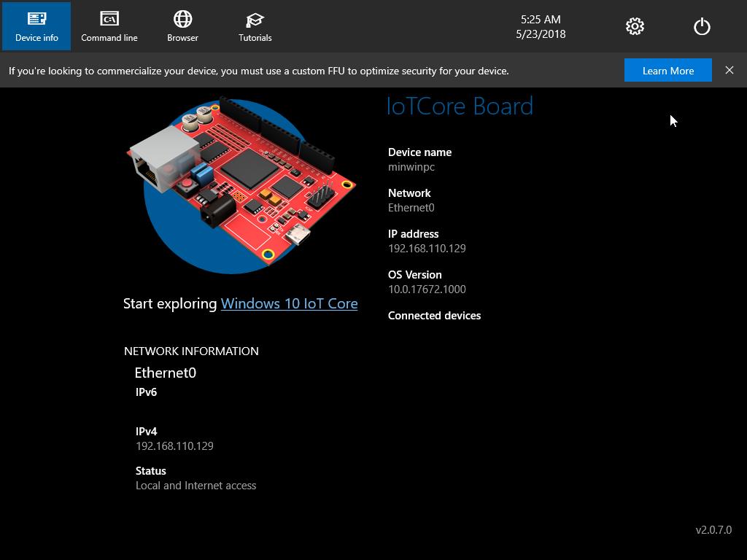Click the NETWORK INFORMATION heading
The image size is (747, 560).
coord(191,351)
